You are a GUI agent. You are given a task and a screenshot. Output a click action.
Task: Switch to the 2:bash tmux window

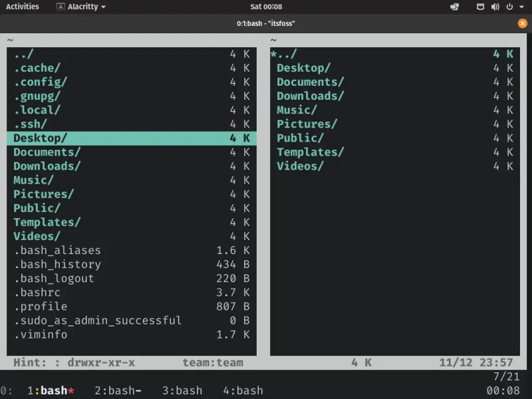click(x=118, y=390)
